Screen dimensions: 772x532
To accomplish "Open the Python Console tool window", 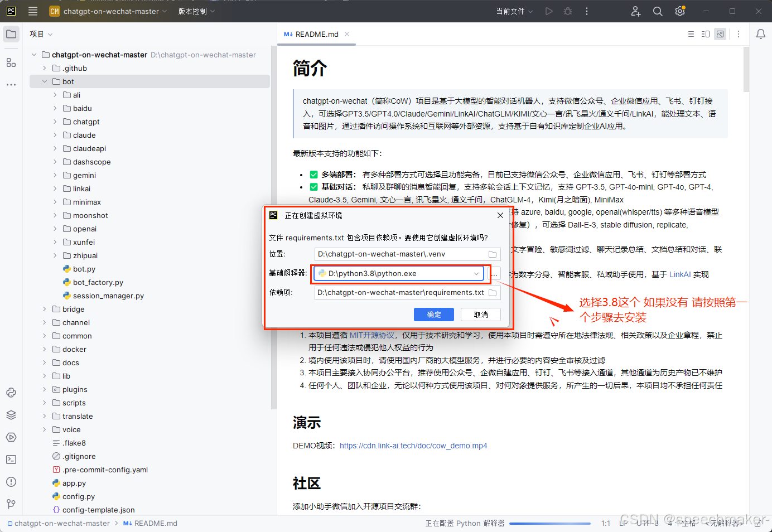I will point(11,393).
